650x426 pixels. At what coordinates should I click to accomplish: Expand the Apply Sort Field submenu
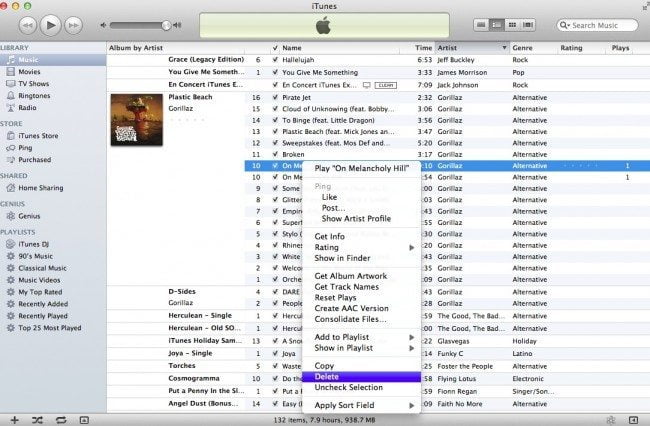[412, 405]
